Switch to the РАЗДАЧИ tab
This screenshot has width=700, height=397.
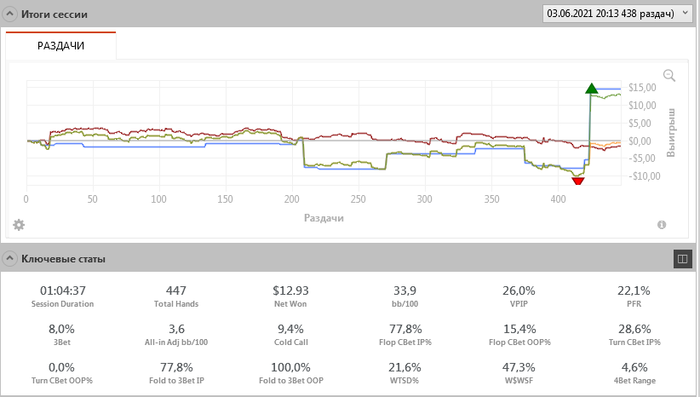[x=61, y=46]
